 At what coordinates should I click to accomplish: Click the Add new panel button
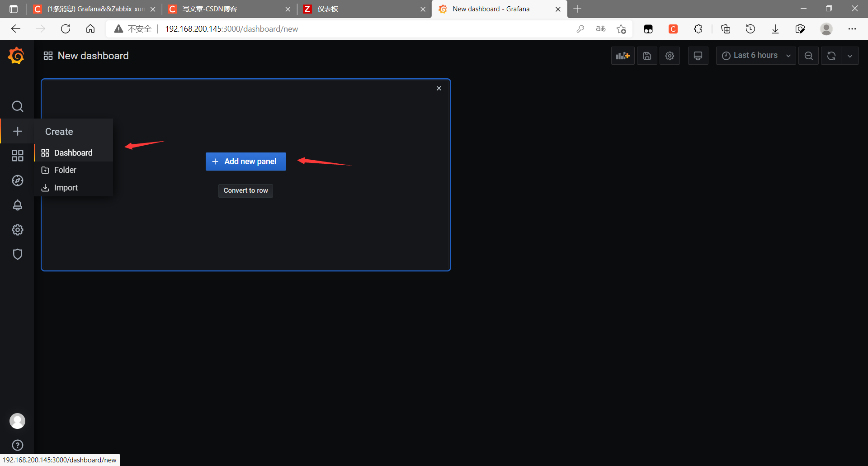point(245,161)
